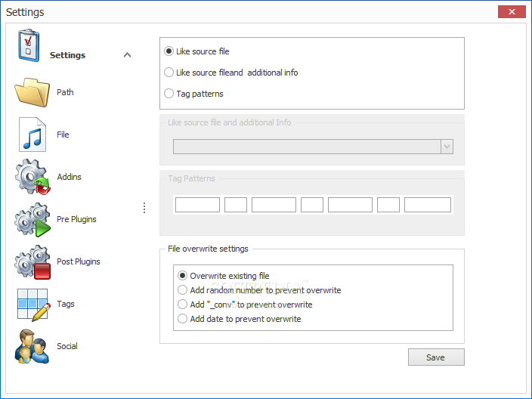Open the Social people icon

coord(32,346)
